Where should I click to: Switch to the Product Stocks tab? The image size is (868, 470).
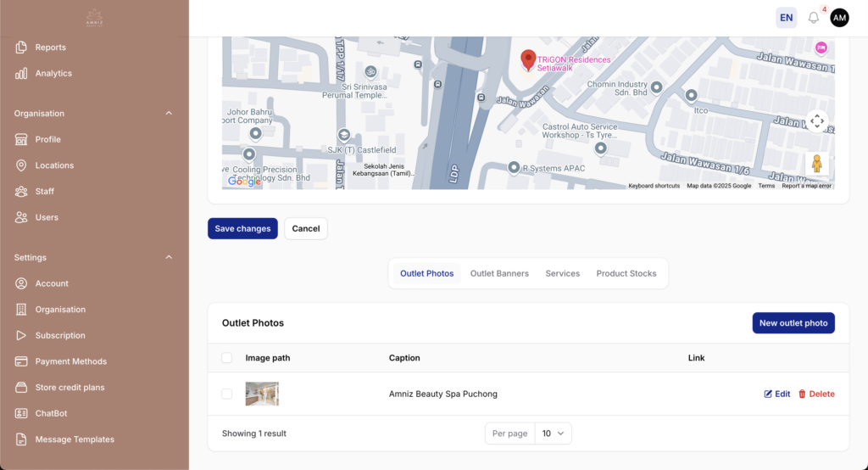coord(626,273)
